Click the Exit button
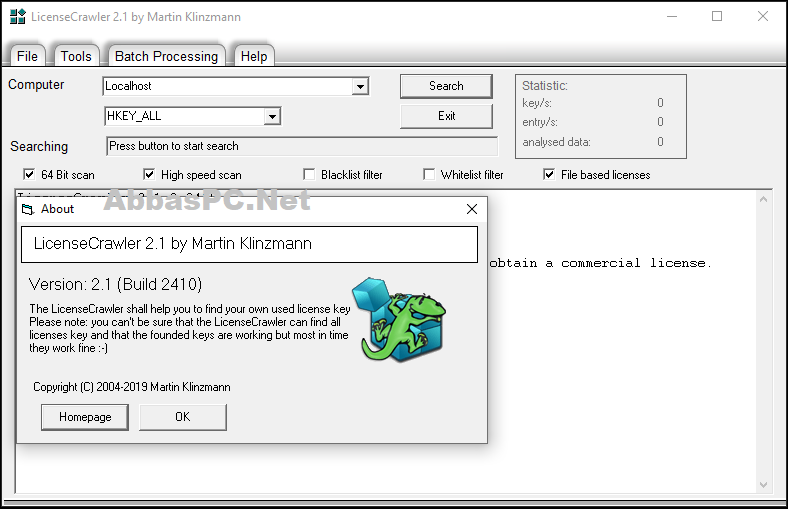Screen dimensions: 788x509 pyautogui.click(x=446, y=116)
